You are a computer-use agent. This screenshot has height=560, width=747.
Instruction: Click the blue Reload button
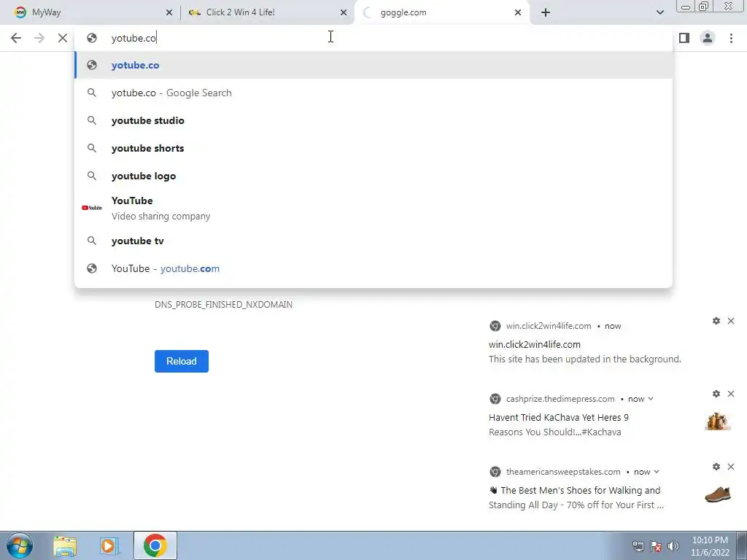coord(182,361)
